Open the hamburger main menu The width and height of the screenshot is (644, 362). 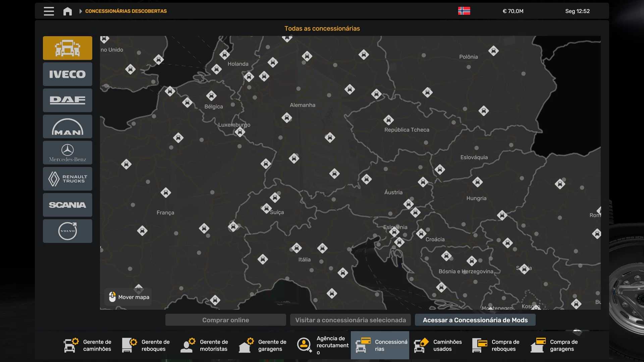click(x=49, y=11)
